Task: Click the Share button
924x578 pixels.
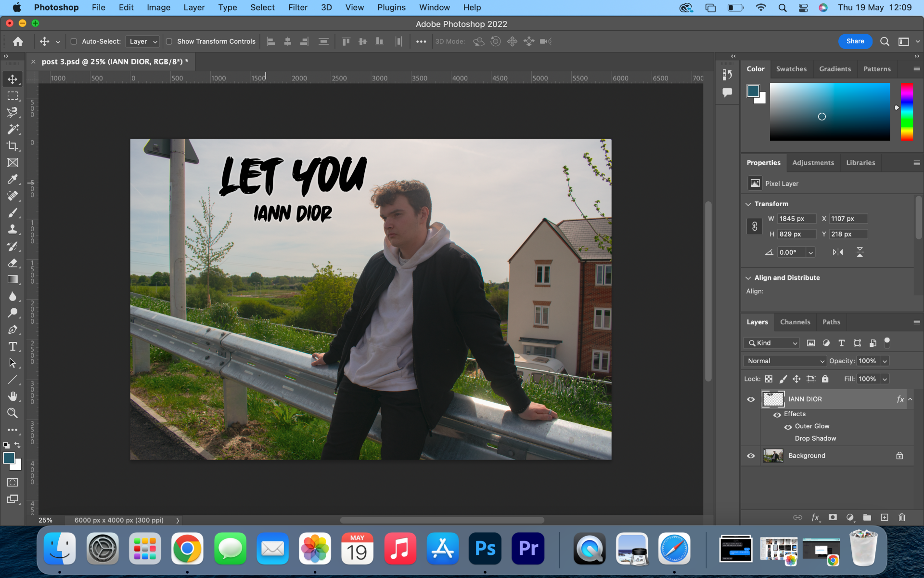Action: click(855, 41)
